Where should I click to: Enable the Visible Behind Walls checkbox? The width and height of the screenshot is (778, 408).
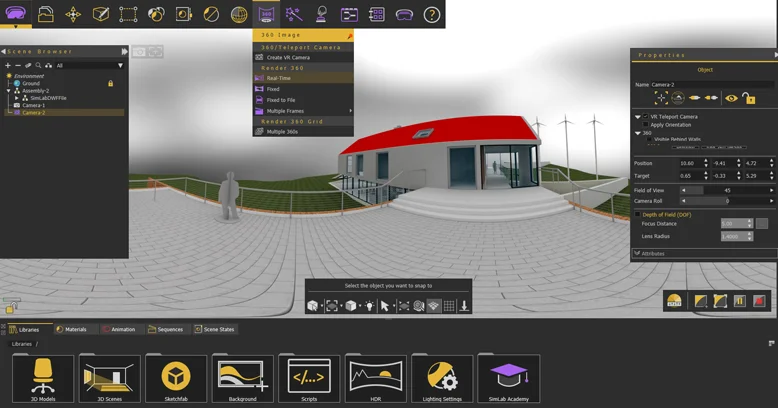648,139
